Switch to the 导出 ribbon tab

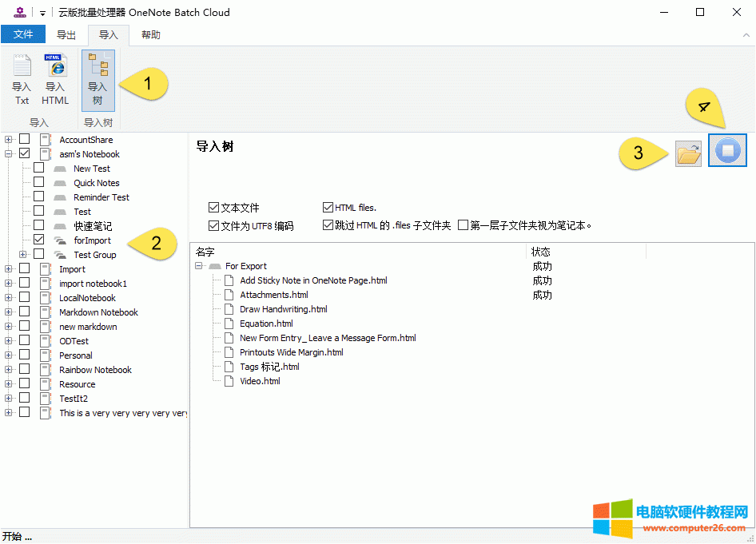[66, 35]
